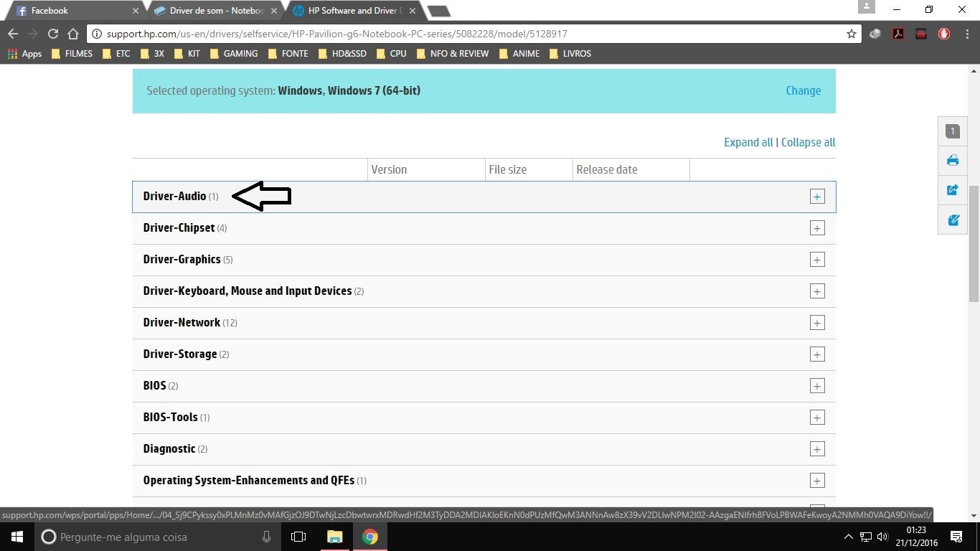The image size is (980, 551).
Task: Open the ANIME bookmark folder
Action: coord(519,54)
